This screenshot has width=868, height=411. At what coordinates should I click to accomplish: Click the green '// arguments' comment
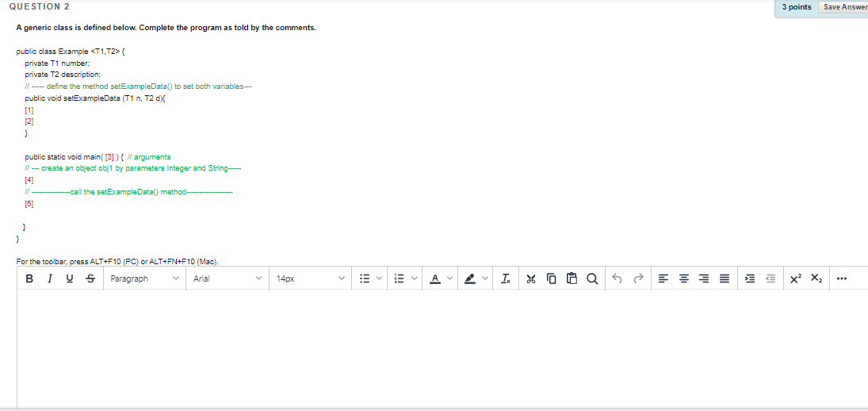point(149,157)
